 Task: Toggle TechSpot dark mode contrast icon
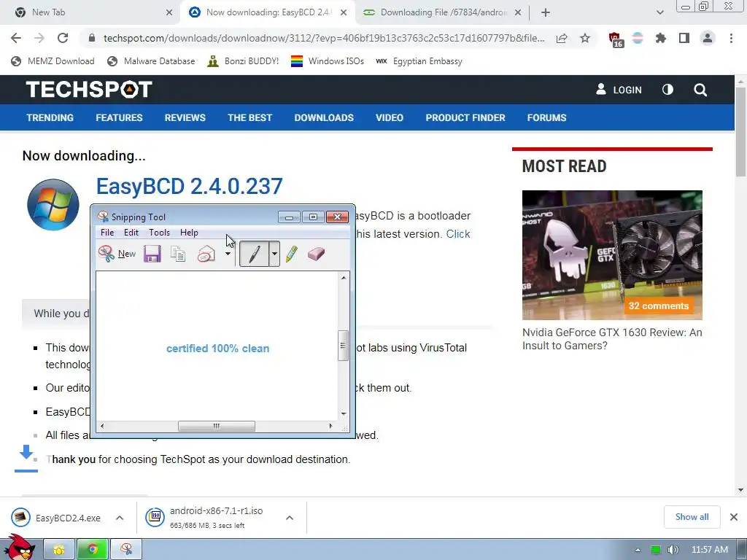[x=668, y=90]
